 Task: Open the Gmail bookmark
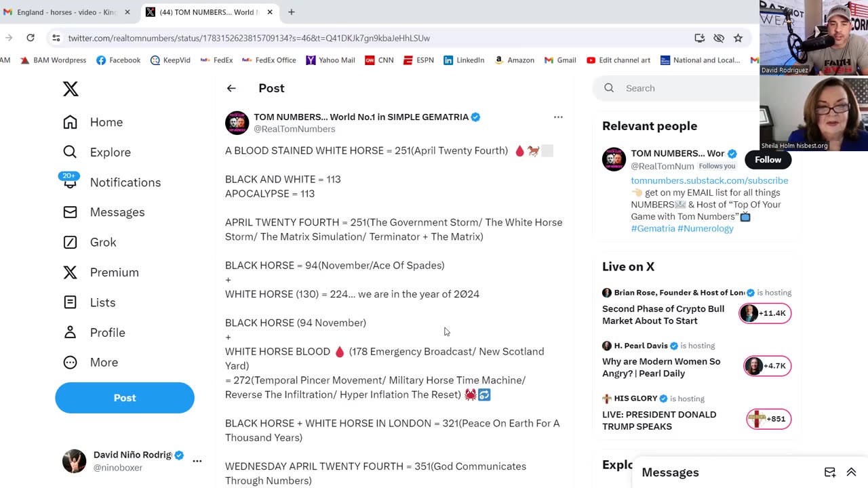(559, 60)
